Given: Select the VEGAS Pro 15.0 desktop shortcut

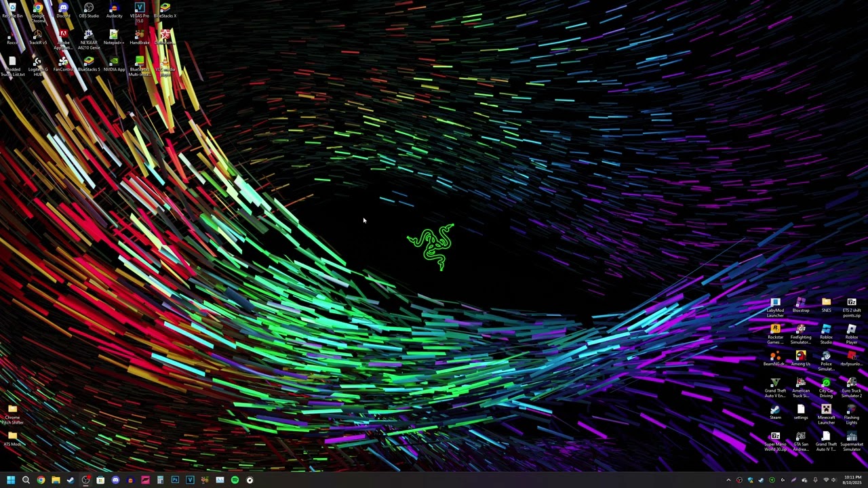Looking at the screenshot, I should 139,13.
